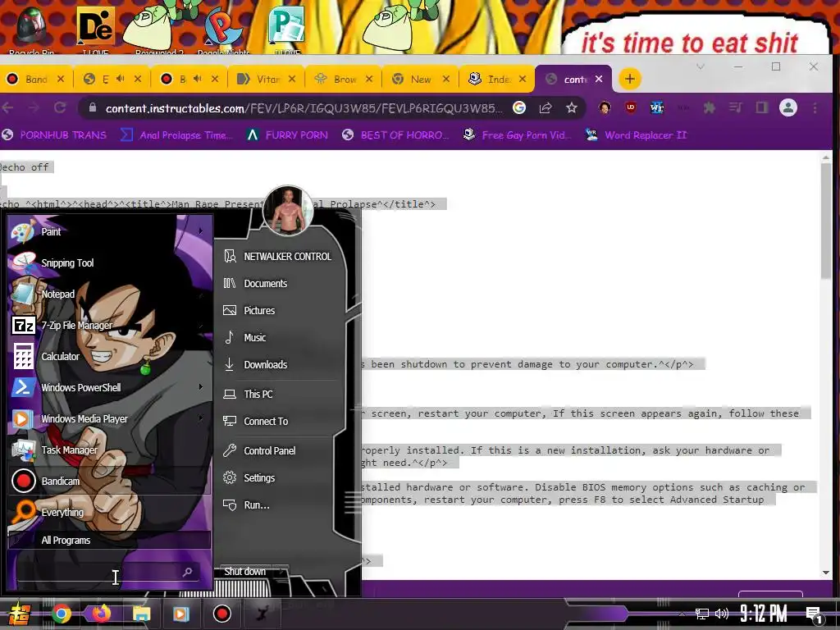Image resolution: width=840 pixels, height=630 pixels.
Task: Open 7-Zip File Manager
Action: (109, 325)
